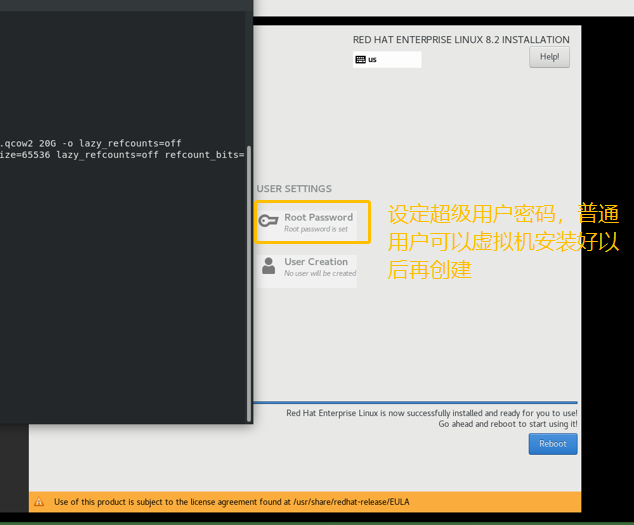
Task: Select the 'us' keyboard layout indicator
Action: (387, 59)
